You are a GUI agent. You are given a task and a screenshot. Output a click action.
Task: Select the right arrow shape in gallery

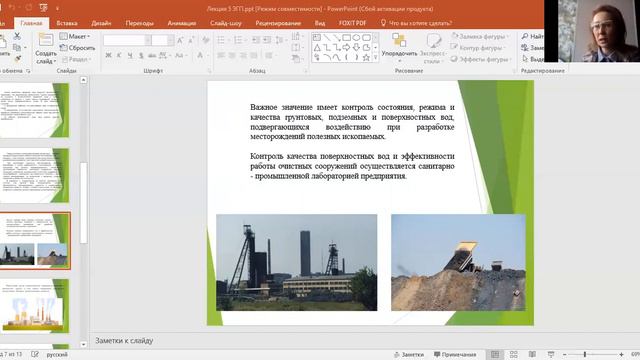347,48
